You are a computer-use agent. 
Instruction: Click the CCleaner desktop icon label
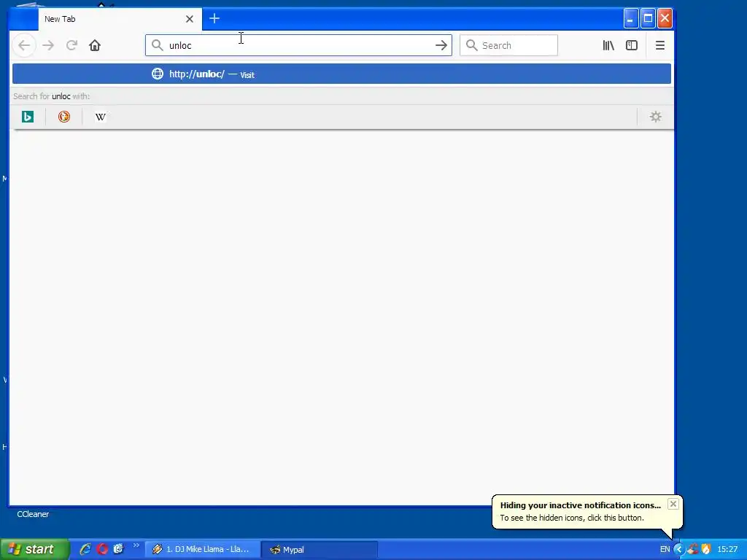(x=33, y=514)
